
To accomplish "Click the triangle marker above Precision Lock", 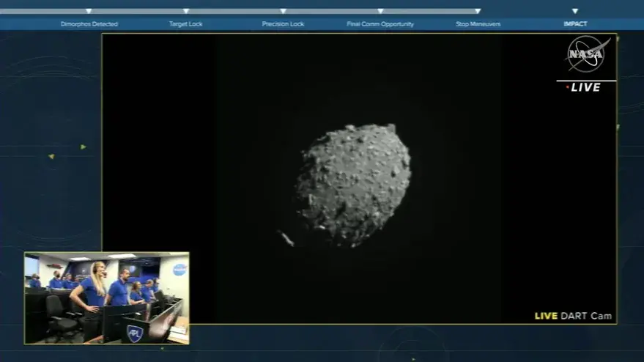I will (283, 11).
